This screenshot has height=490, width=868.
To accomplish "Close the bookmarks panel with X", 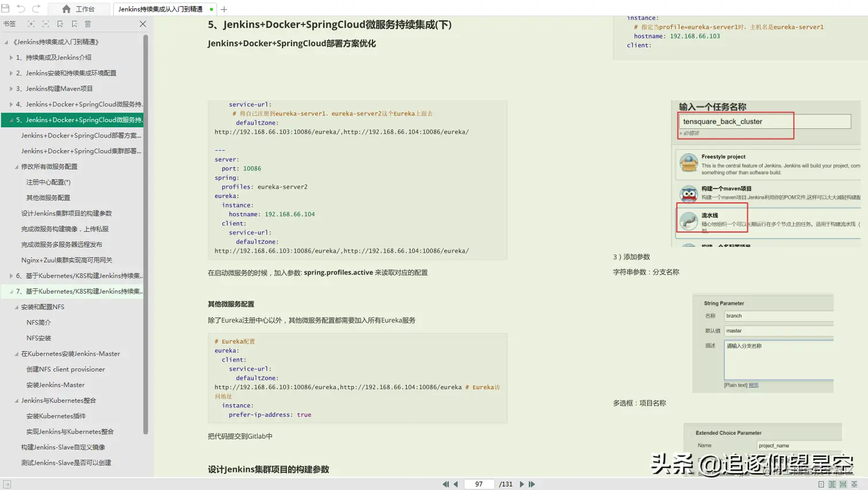I will 143,24.
